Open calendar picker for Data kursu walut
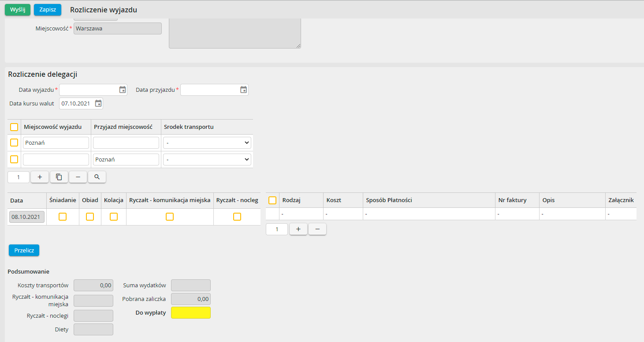Screen dimensions: 644x342 pyautogui.click(x=98, y=103)
